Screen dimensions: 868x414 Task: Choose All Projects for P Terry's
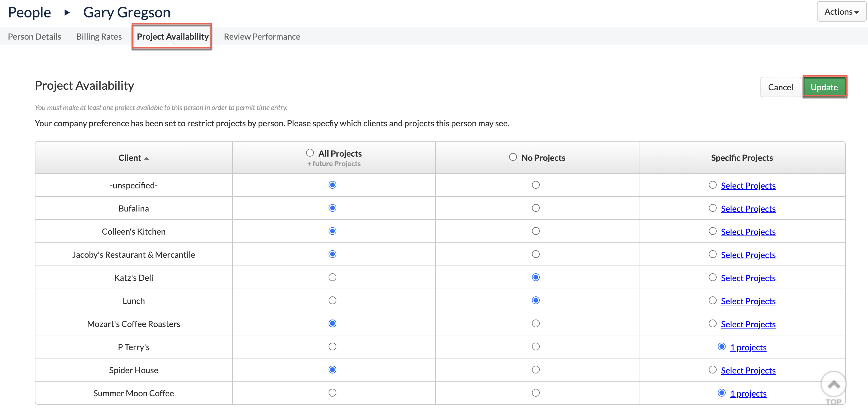click(332, 347)
